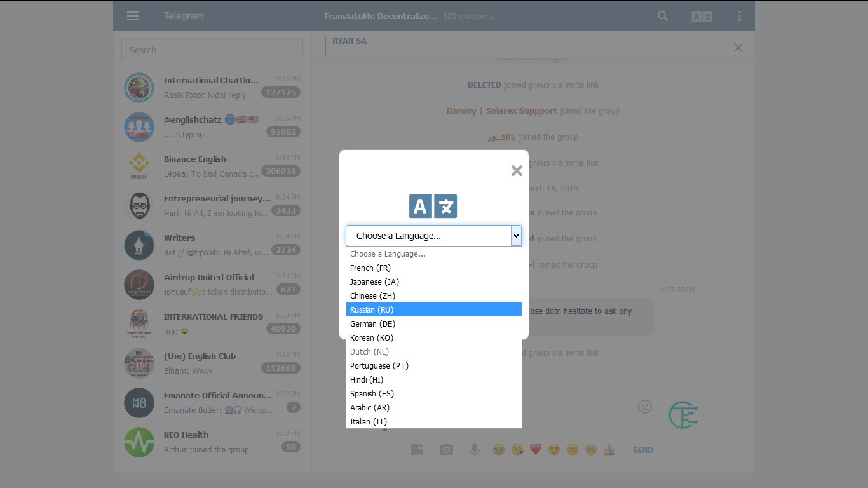Insert the red heart emoji

[x=536, y=450]
